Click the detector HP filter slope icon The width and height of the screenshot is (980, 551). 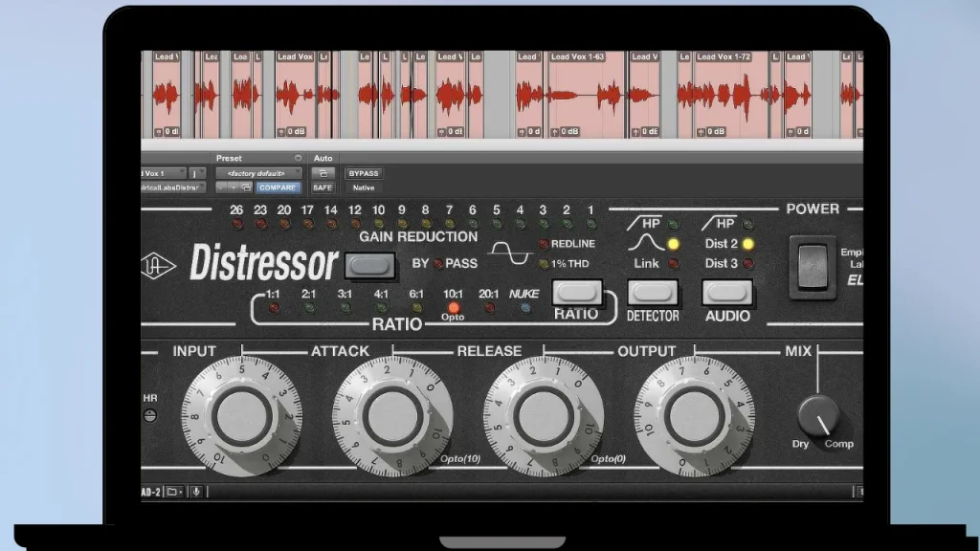click(x=644, y=224)
